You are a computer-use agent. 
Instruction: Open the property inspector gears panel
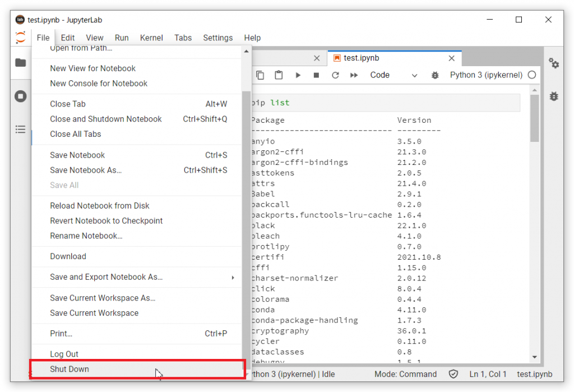click(554, 63)
